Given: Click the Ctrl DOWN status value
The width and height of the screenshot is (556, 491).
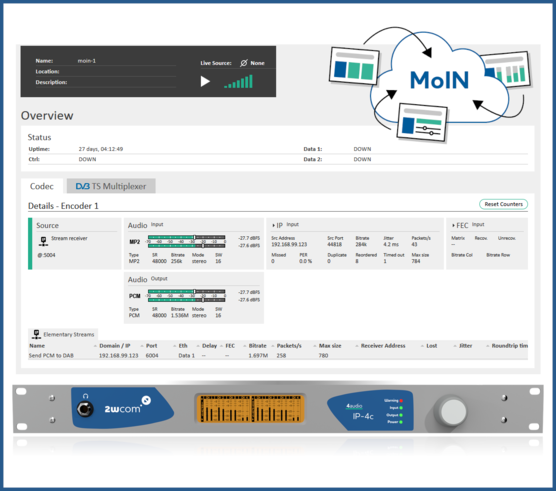Looking at the screenshot, I should [87, 159].
